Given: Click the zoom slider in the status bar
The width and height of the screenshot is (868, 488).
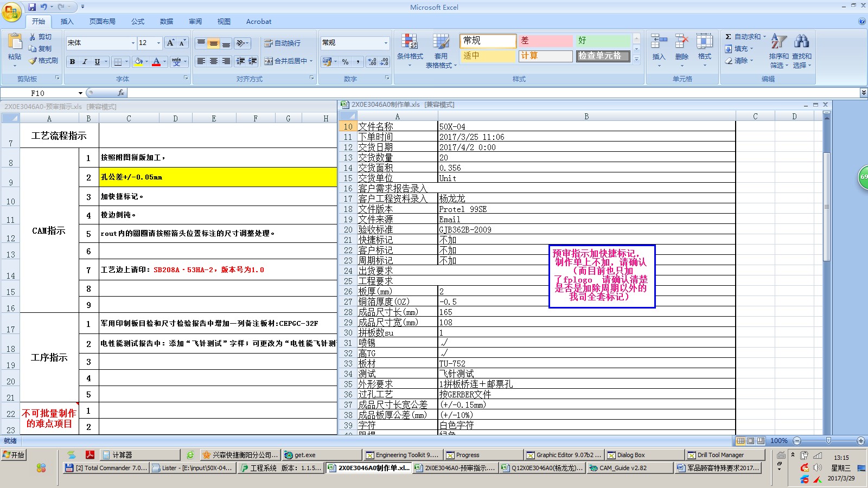Looking at the screenshot, I should coord(828,441).
